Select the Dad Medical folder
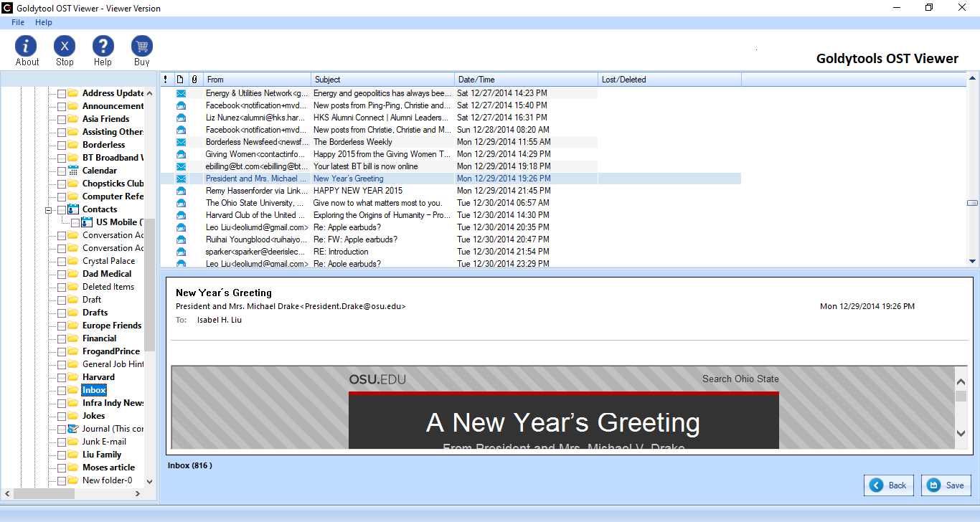 pyautogui.click(x=107, y=274)
